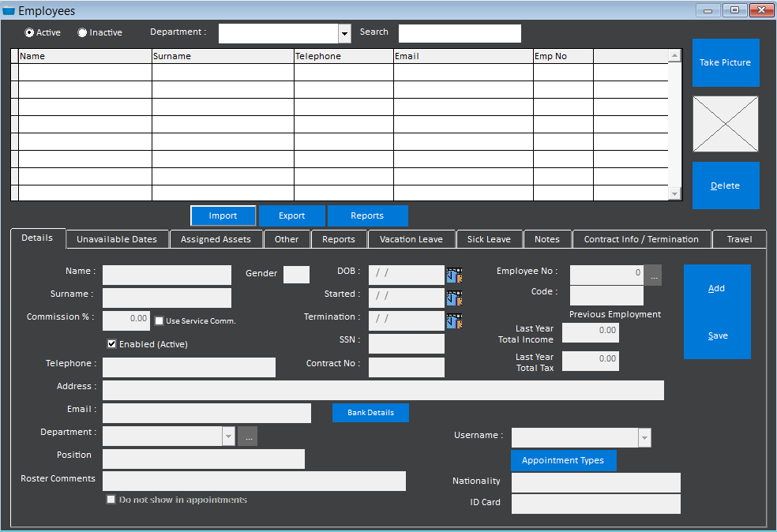Screen dimensions: 777x532
Task: Check Do not show in appointments
Action: tap(111, 499)
